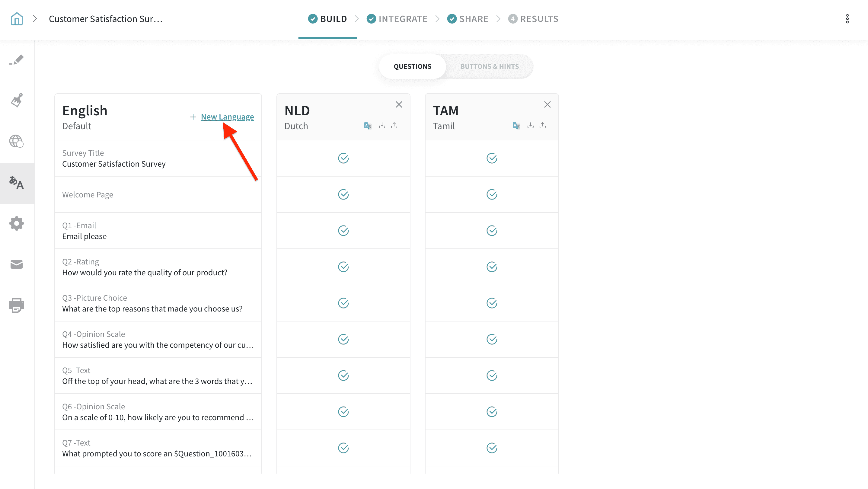Click the New Language link
This screenshot has width=868, height=489.
point(227,117)
